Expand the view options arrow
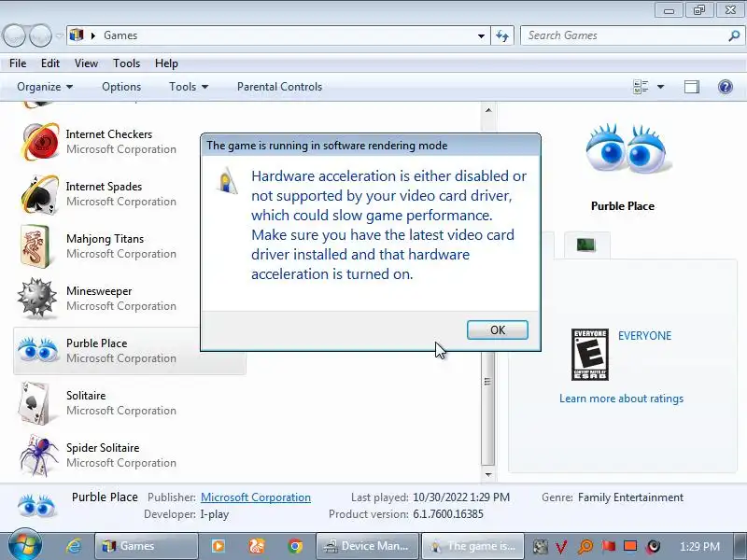Image resolution: width=747 pixels, height=560 pixels. click(x=660, y=87)
